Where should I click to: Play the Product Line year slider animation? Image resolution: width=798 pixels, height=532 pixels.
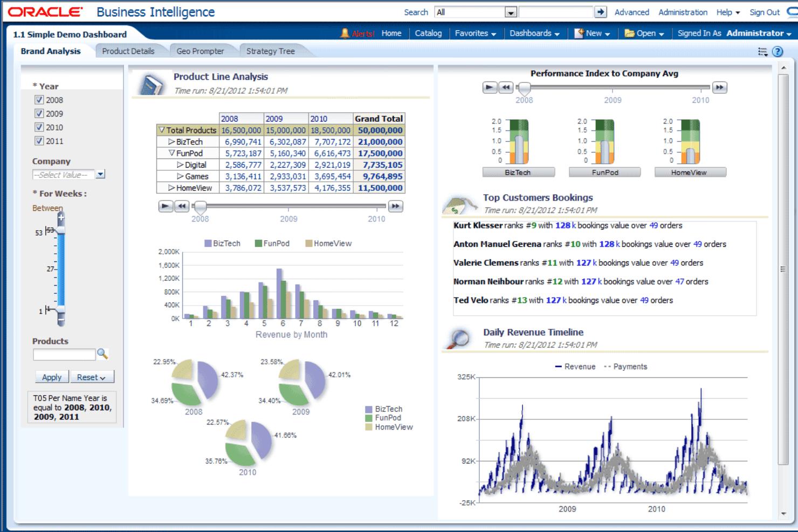point(166,206)
